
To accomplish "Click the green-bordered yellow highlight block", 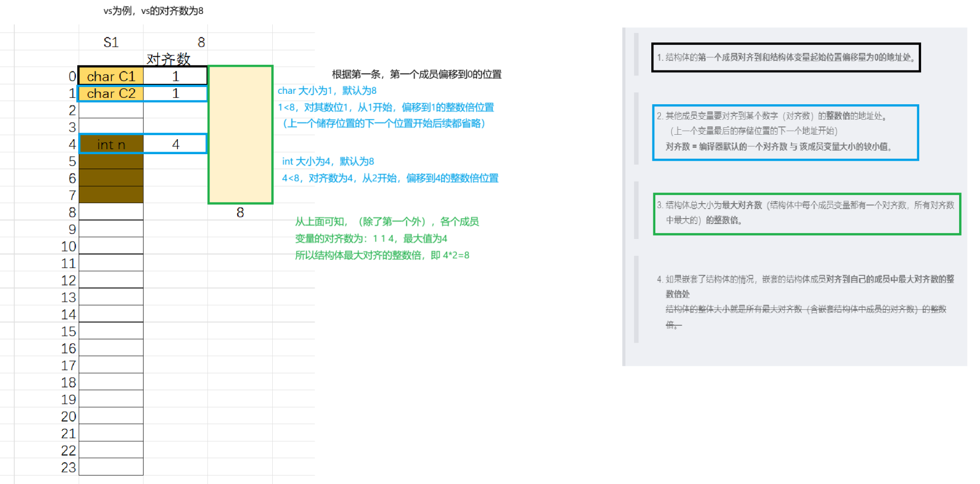I will coord(240,134).
